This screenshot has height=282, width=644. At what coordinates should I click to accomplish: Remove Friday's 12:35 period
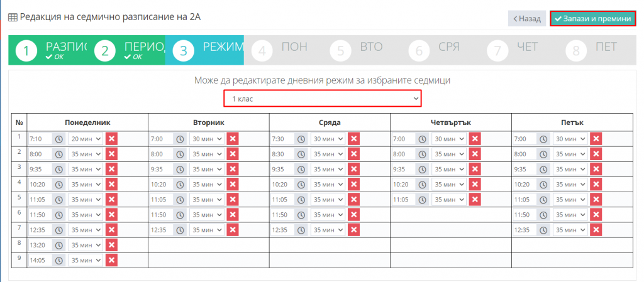[596, 230]
